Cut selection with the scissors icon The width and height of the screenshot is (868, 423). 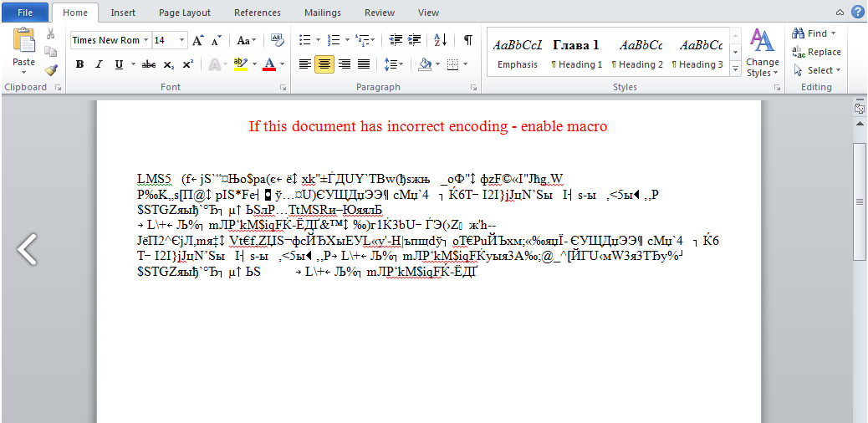[x=51, y=33]
